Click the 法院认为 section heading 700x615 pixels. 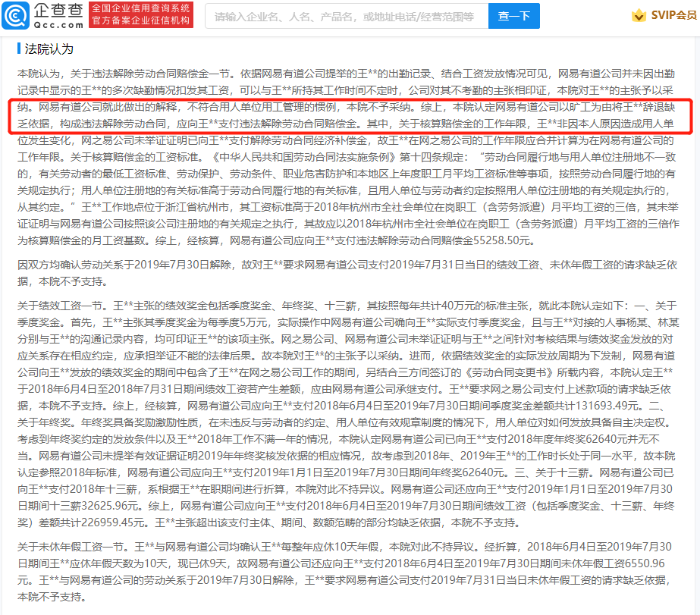tap(49, 49)
